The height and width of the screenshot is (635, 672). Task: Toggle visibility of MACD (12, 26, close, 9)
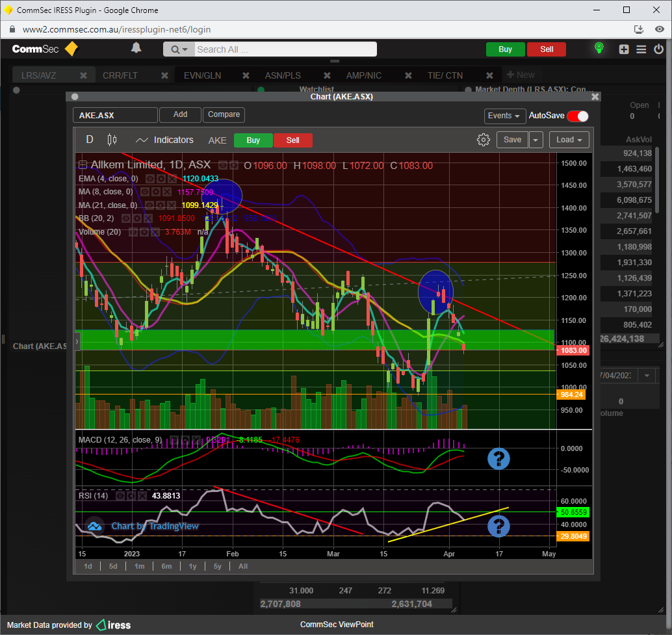174,440
